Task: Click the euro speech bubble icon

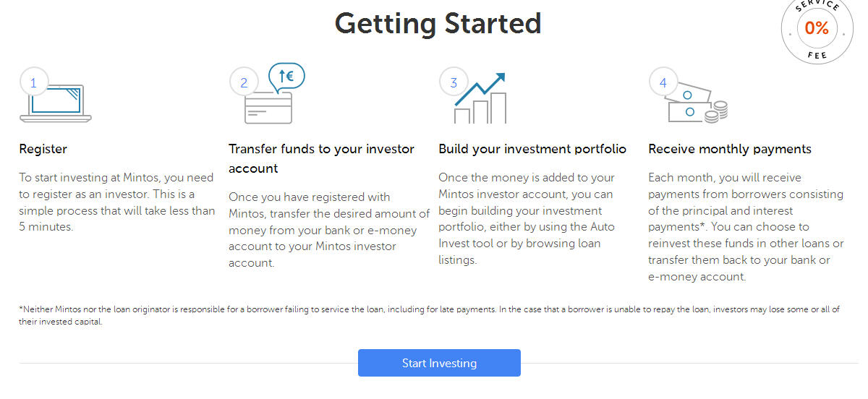Action: click(x=286, y=76)
